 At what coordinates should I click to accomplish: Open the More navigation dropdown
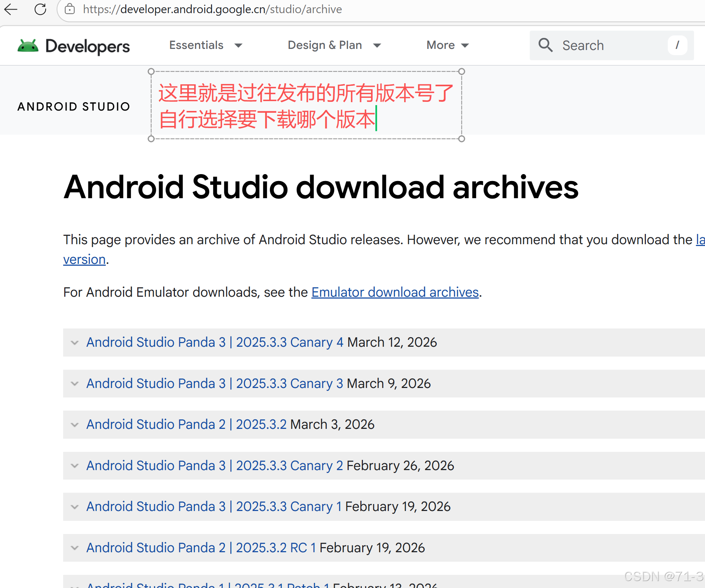point(447,45)
